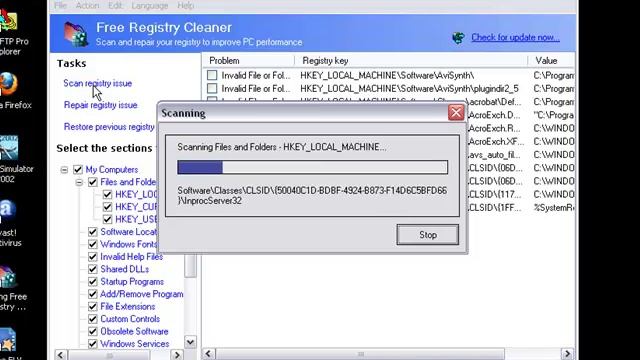Disable the Windows Services checkbox

point(93,344)
